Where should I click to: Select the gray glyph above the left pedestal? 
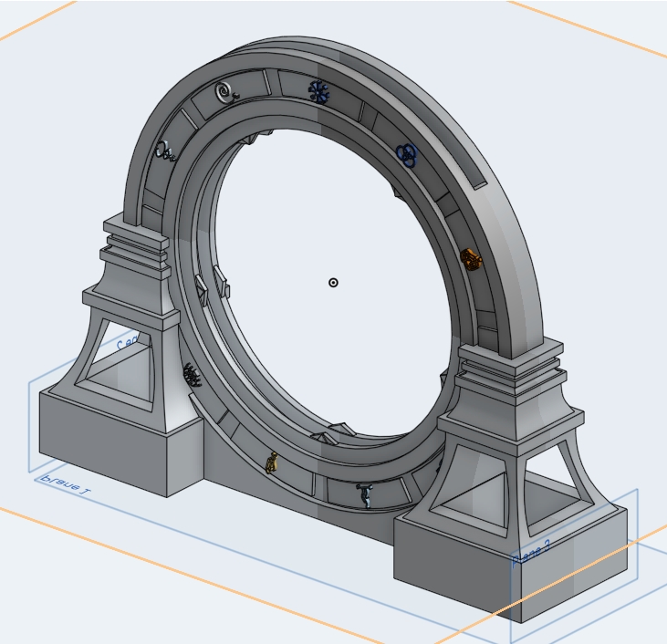164,151
